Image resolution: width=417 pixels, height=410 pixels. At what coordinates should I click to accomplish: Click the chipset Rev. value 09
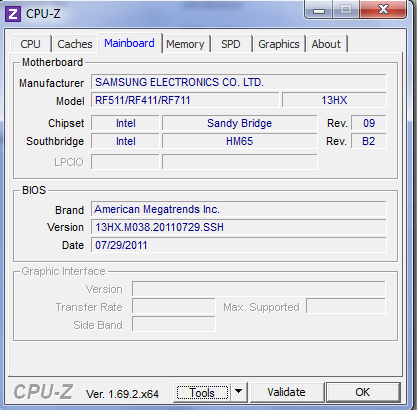[x=369, y=123]
